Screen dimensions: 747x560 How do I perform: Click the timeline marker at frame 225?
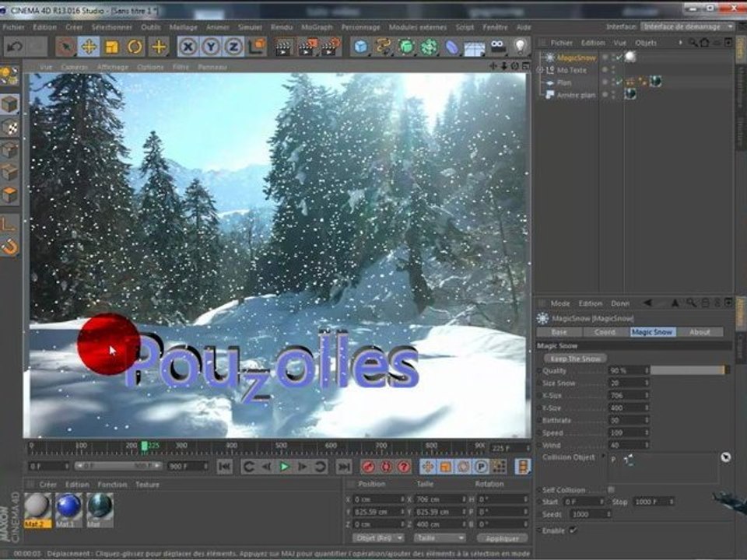145,446
